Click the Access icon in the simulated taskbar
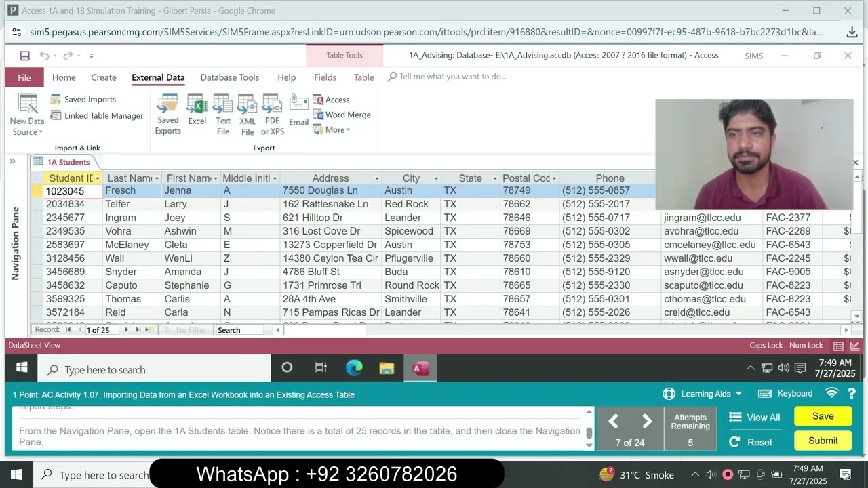868x488 pixels. click(420, 368)
